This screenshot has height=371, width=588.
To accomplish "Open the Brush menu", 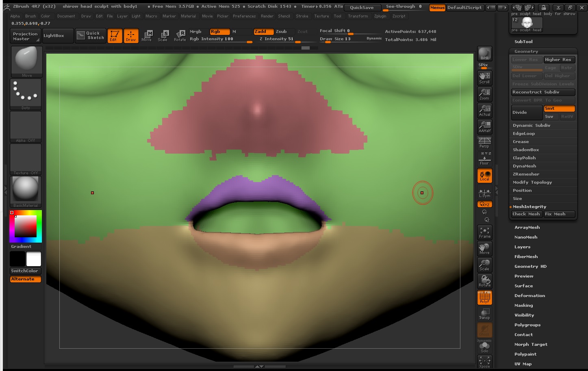I will point(30,16).
